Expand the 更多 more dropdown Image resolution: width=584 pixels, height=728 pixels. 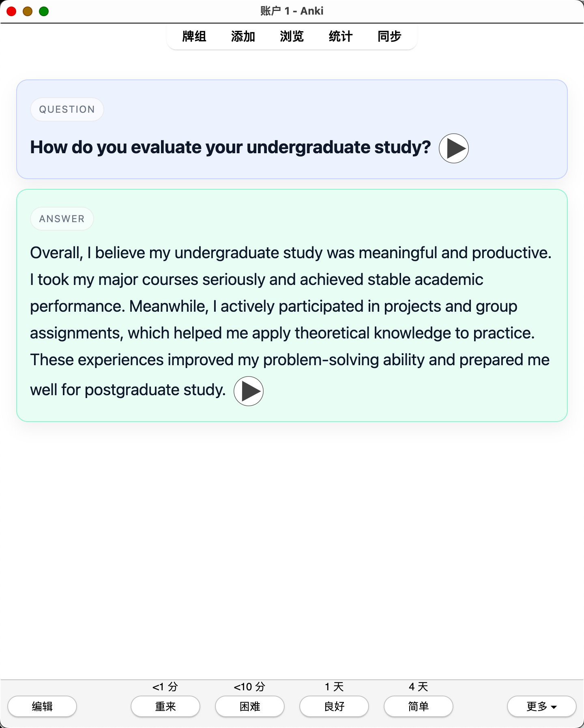[542, 707]
